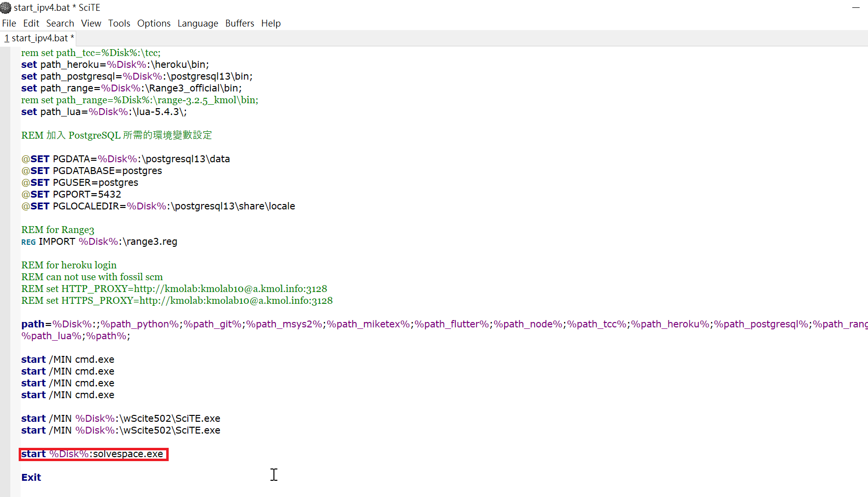The height and width of the screenshot is (497, 868).
Task: Click the 'REM for Range3' comment
Action: click(58, 230)
